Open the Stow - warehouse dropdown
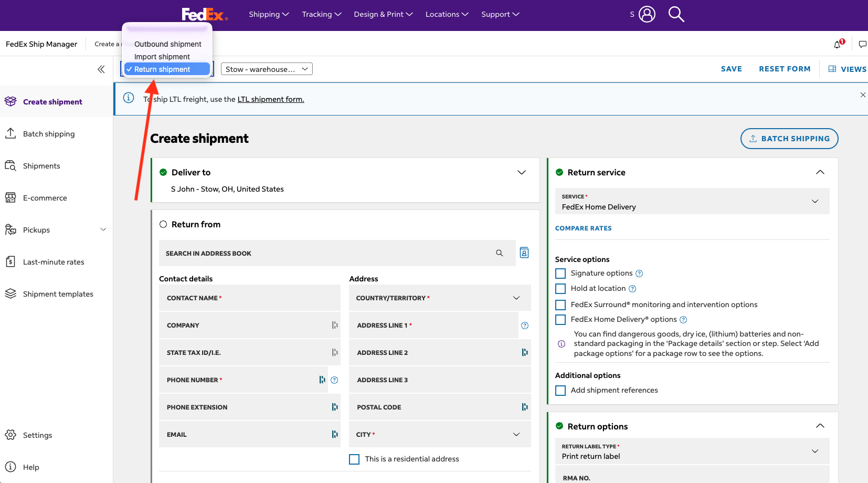 coord(267,69)
